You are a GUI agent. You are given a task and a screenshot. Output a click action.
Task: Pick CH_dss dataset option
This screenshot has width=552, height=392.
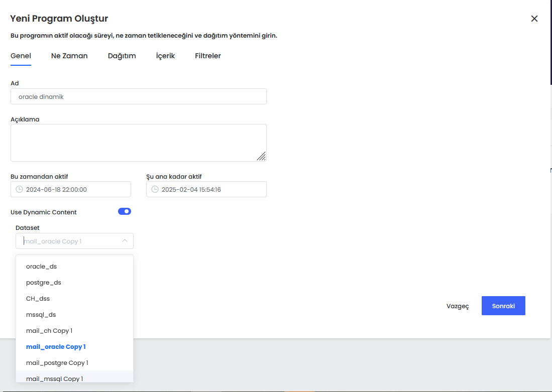point(38,299)
